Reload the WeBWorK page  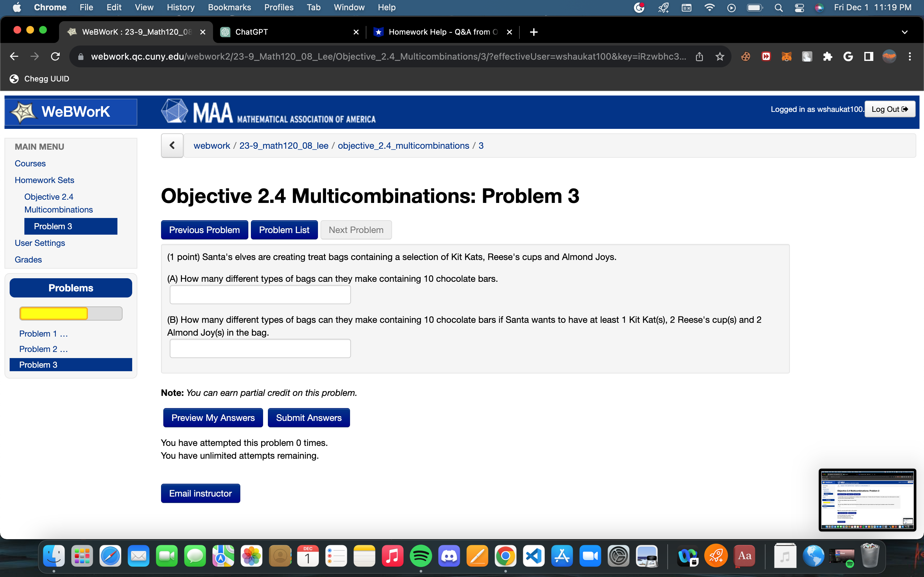coord(56,56)
